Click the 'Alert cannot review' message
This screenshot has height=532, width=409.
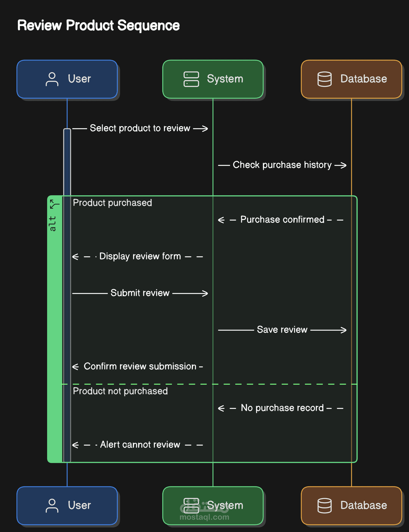140,445
